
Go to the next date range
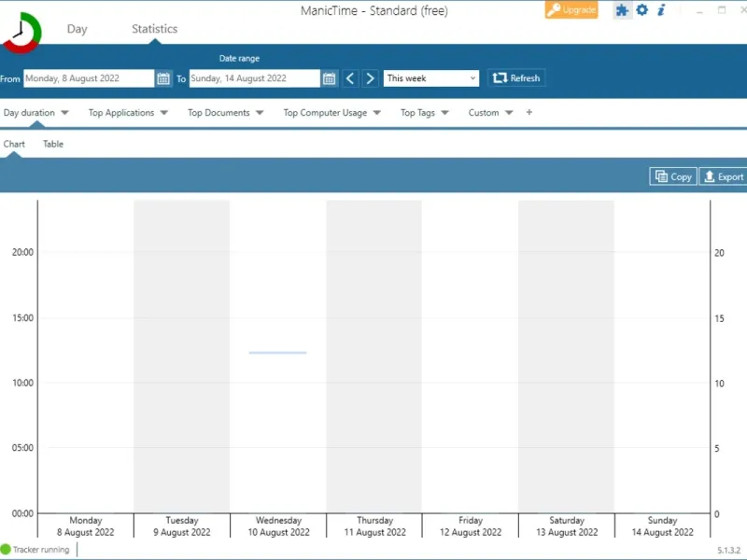click(370, 78)
